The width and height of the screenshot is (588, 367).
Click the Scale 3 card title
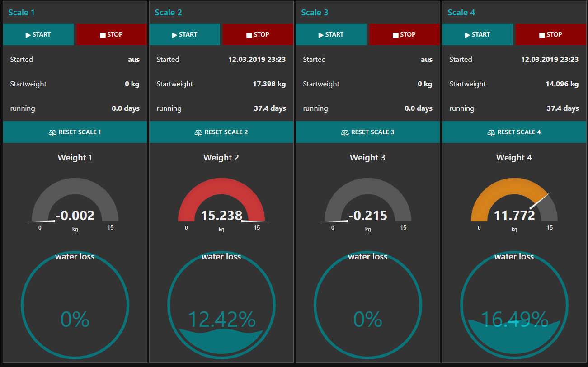[315, 13]
